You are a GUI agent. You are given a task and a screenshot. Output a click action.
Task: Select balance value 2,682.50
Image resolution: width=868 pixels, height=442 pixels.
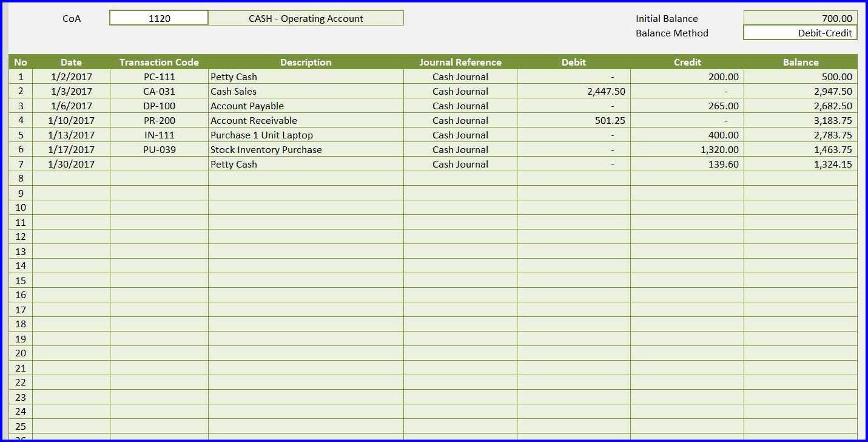801,106
